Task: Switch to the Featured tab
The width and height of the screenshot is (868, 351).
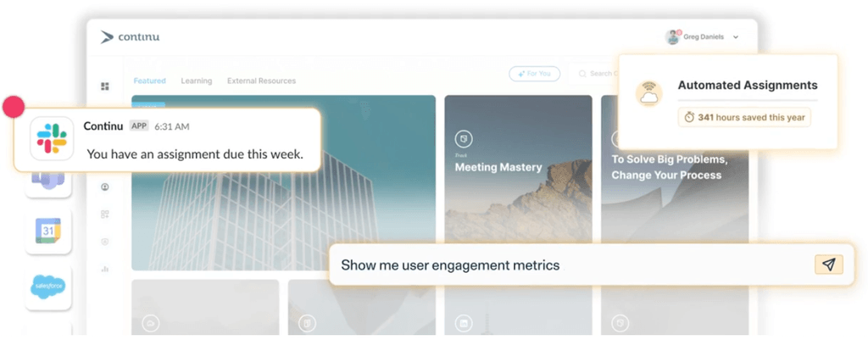Action: coord(149,81)
